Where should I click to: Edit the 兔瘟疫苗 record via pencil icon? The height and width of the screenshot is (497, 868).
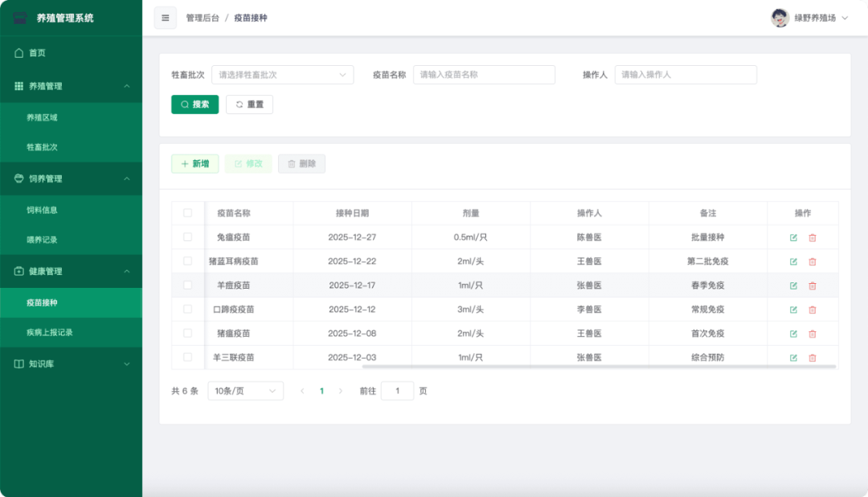[792, 237]
